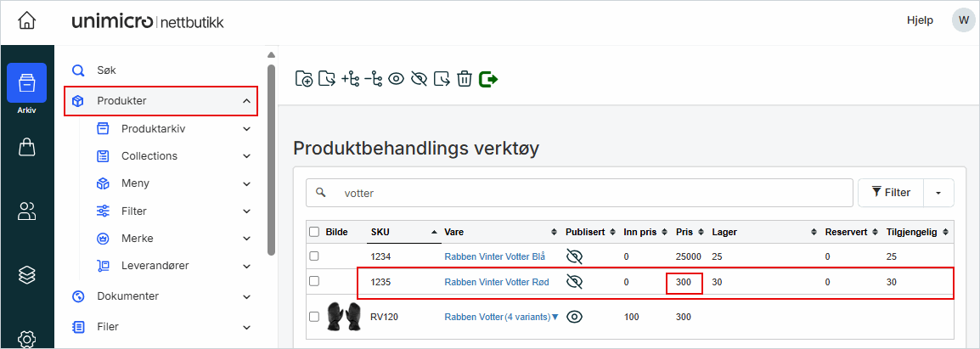Expand the Produktarkiv submenu chevron
Image resolution: width=980 pixels, height=349 pixels.
[247, 129]
